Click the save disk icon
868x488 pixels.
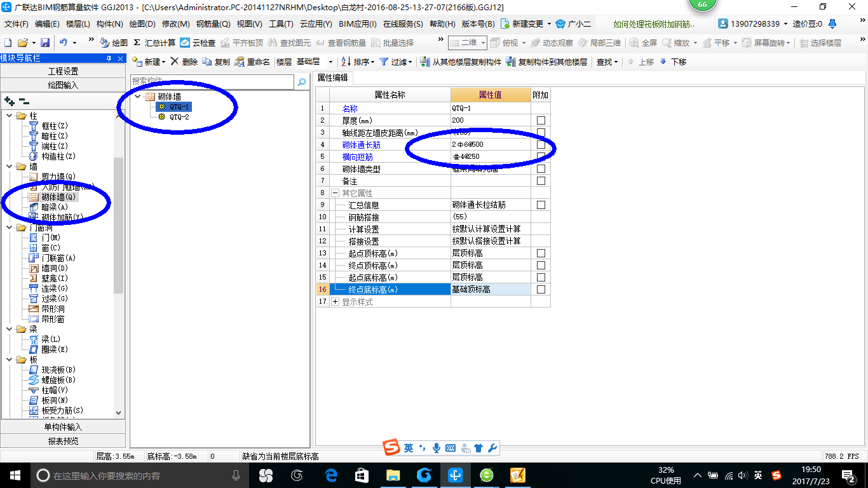45,43
